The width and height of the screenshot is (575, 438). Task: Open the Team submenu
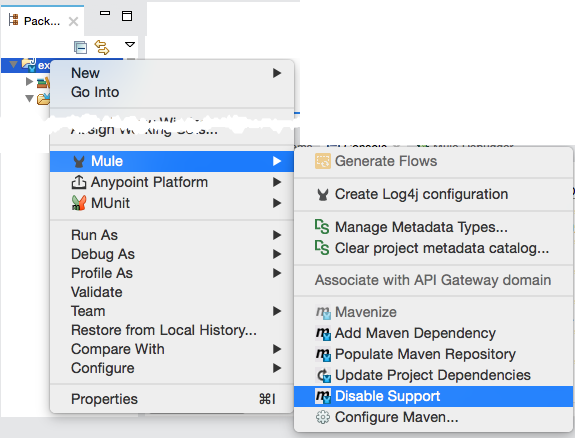click(x=172, y=311)
